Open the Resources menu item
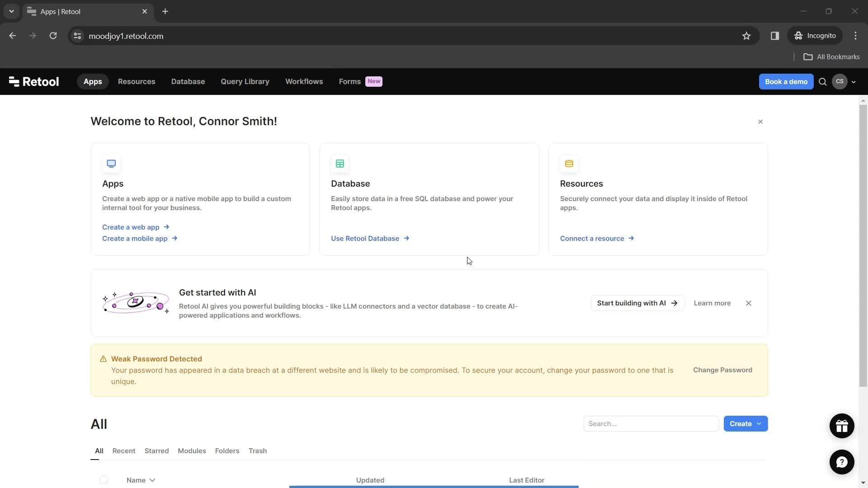The image size is (868, 488). coord(137,82)
